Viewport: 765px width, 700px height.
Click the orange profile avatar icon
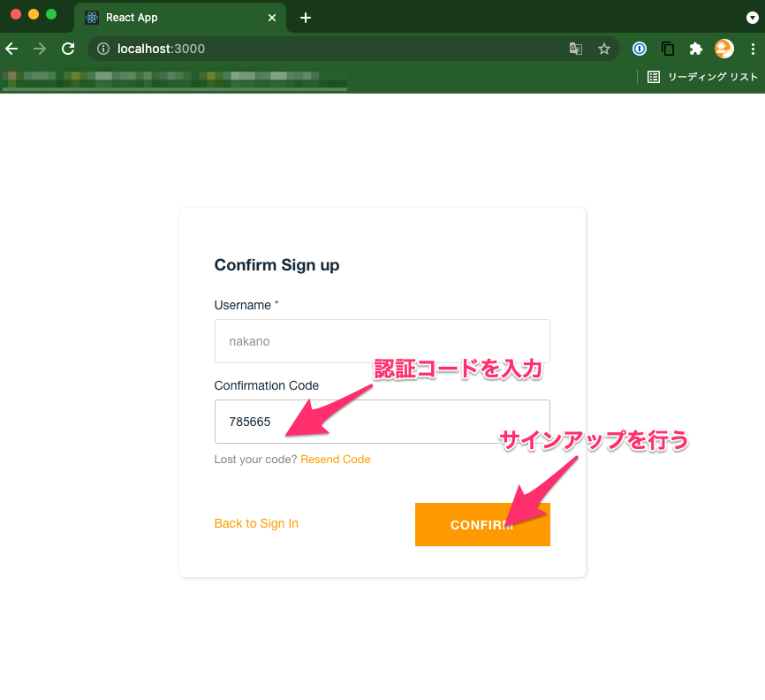click(724, 49)
